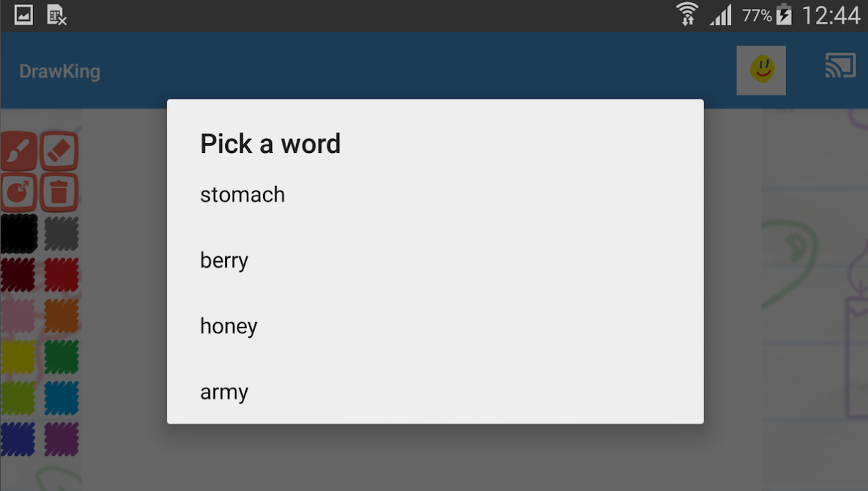The width and height of the screenshot is (868, 491).
Task: Select the purple color swatch
Action: coord(61,439)
